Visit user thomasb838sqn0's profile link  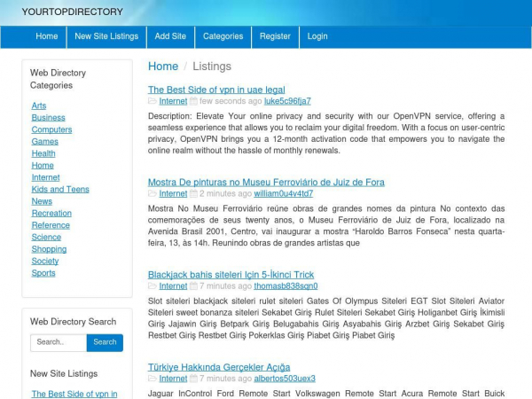[286, 286]
